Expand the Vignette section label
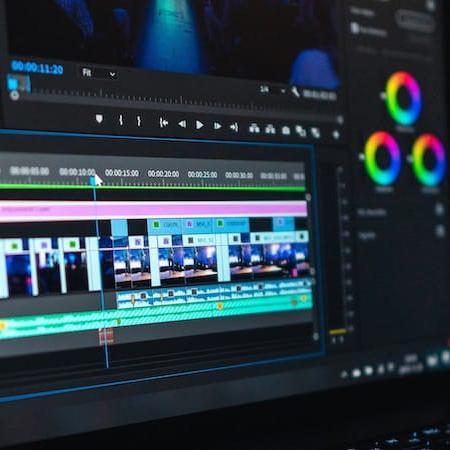450x450 pixels. pos(367,235)
